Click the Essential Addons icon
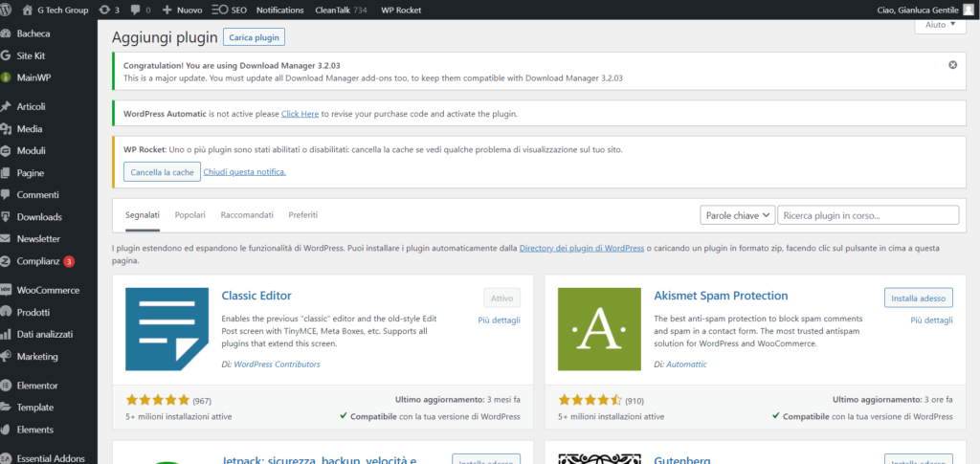The height and width of the screenshot is (464, 980). click(x=6, y=458)
